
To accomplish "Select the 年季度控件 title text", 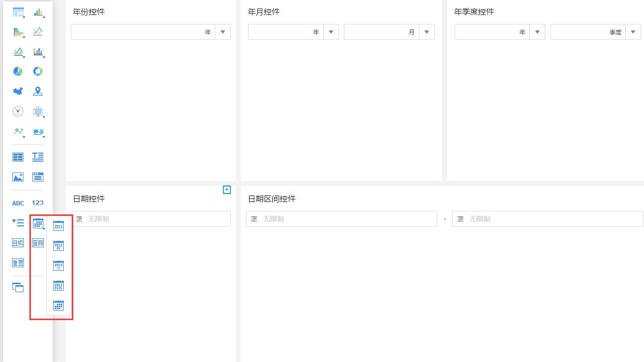I will click(x=474, y=11).
